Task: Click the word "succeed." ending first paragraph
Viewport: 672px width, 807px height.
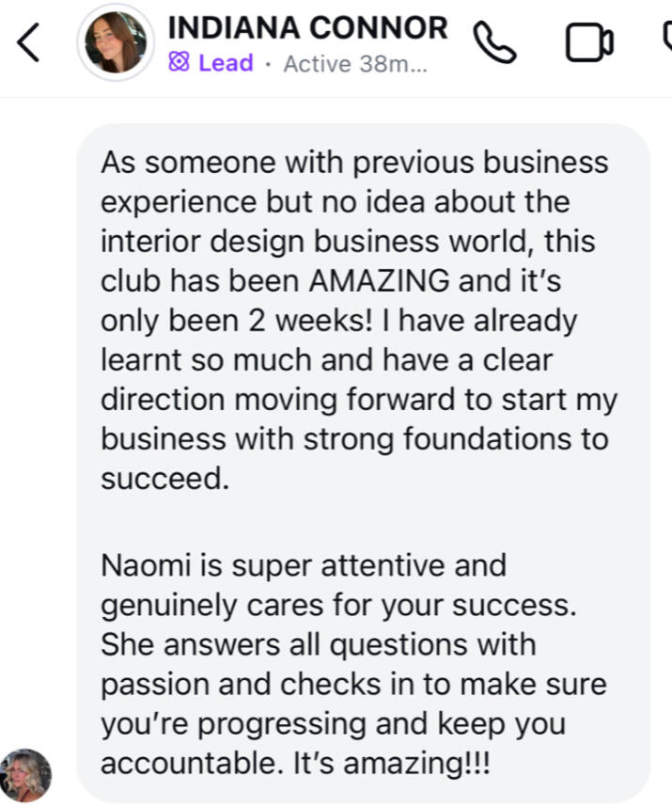Action: pos(165,478)
